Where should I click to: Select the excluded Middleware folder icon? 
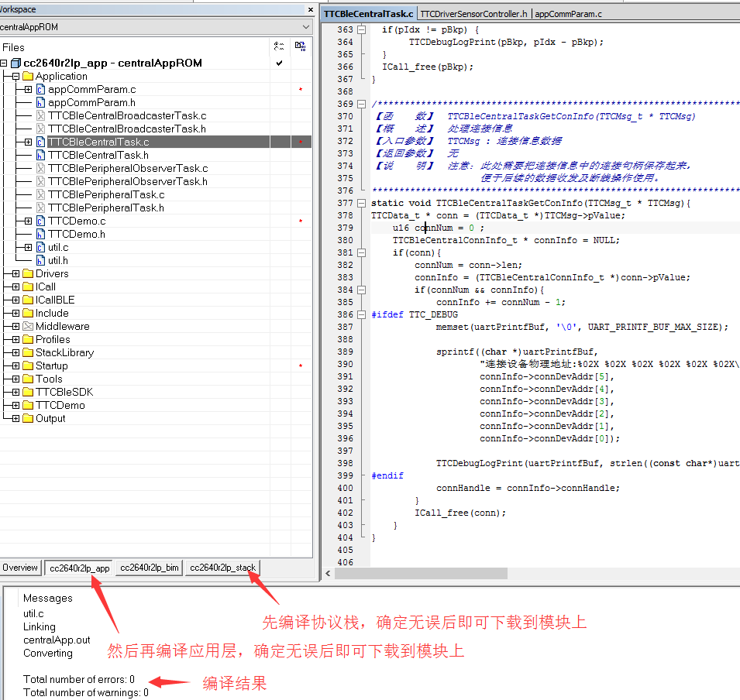[28, 327]
